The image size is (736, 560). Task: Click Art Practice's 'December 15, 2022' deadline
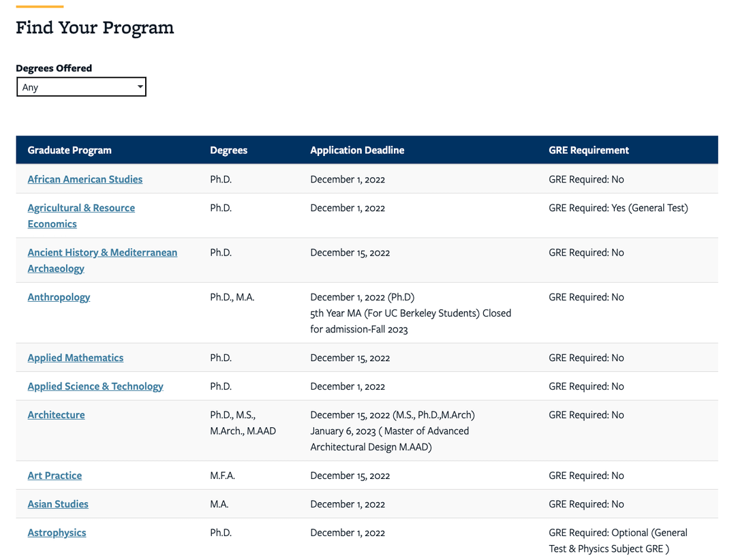(350, 476)
